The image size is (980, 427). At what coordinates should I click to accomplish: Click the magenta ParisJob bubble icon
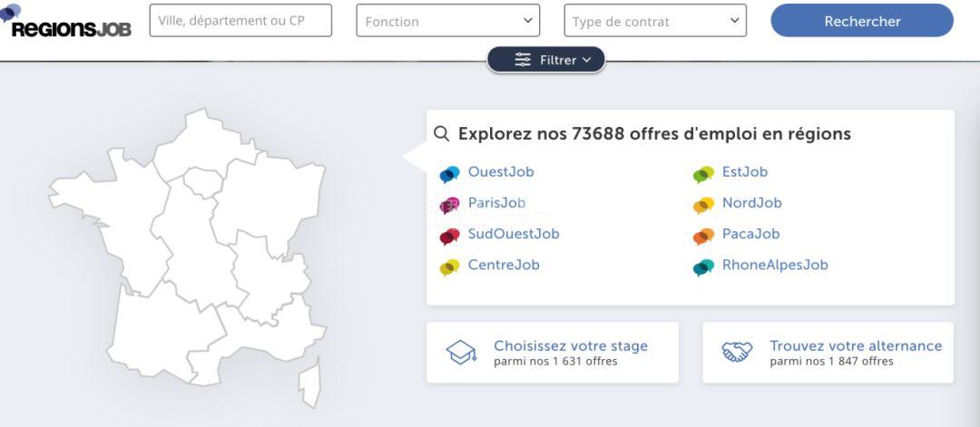coord(449,206)
